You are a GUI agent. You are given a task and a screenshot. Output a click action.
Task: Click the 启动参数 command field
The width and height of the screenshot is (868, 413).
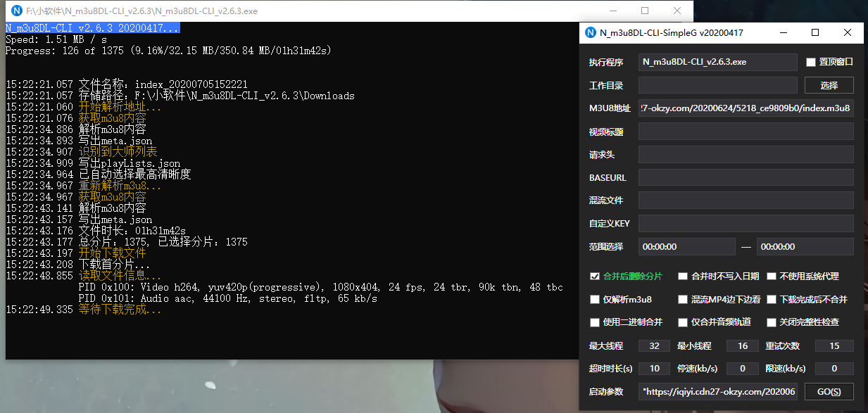(717, 391)
